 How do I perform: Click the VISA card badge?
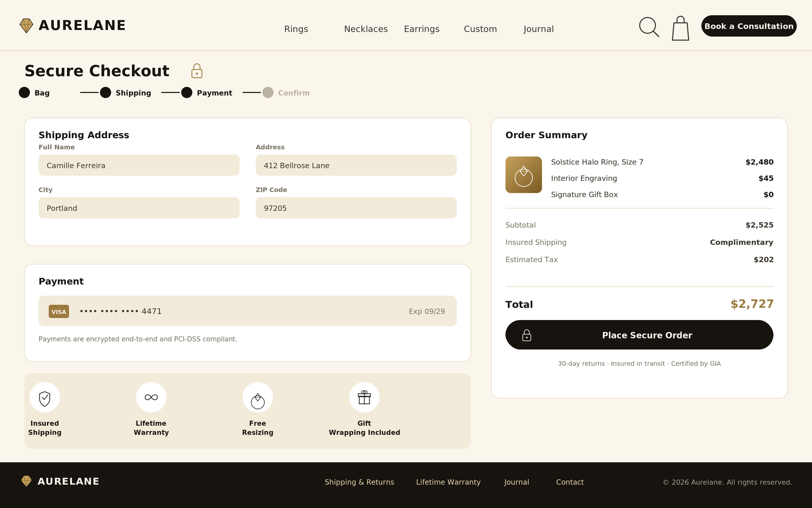pos(59,311)
